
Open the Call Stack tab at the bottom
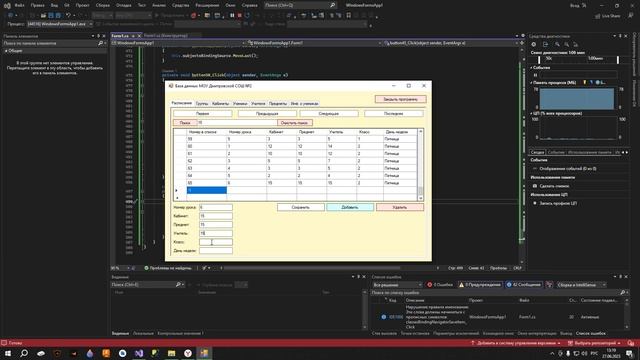(384, 333)
